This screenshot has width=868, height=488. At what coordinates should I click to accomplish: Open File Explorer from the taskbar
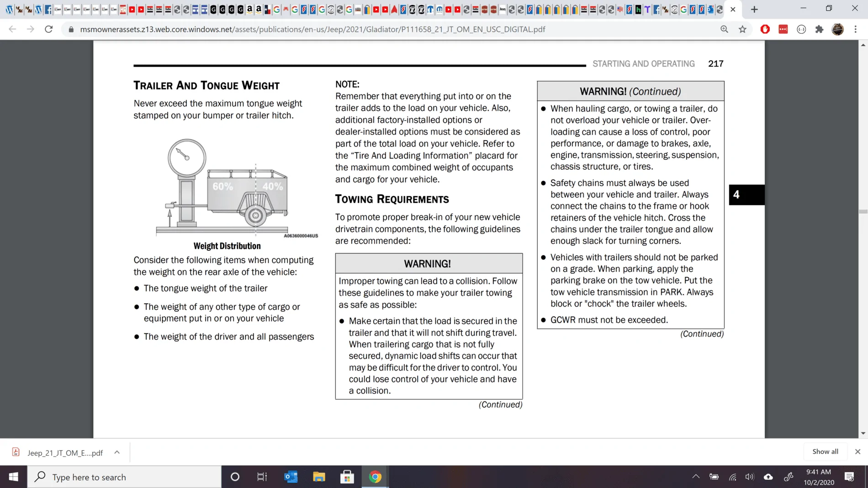[x=319, y=477]
